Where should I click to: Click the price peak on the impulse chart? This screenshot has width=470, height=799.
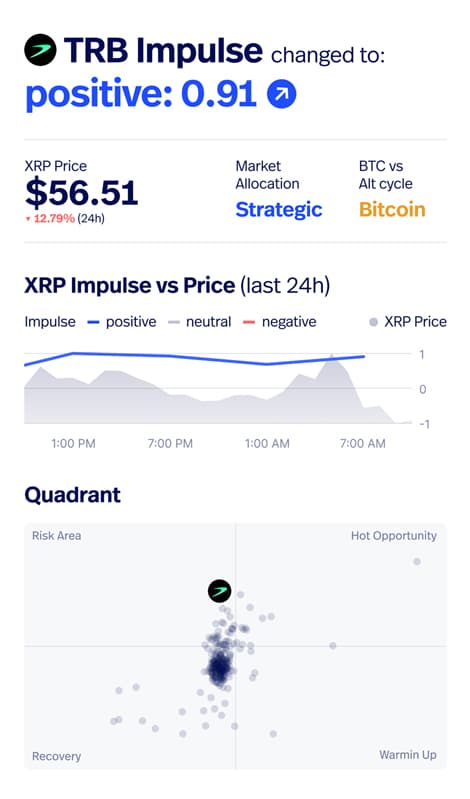click(332, 357)
